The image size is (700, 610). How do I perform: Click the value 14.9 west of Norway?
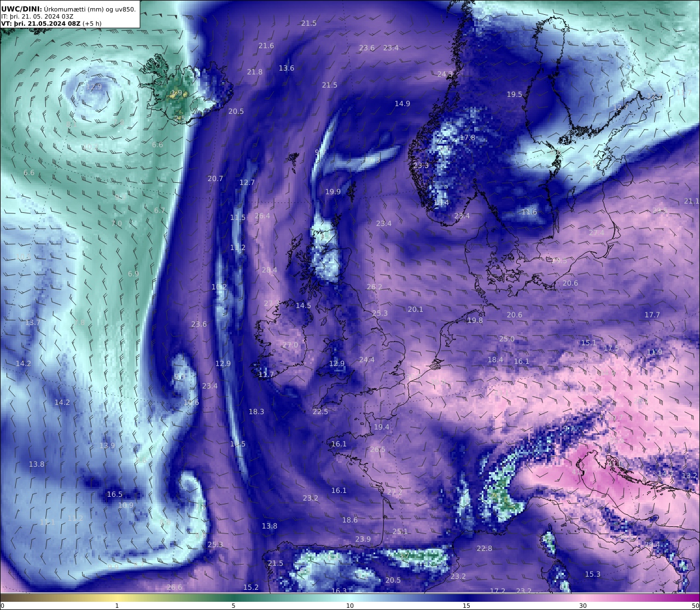[402, 104]
